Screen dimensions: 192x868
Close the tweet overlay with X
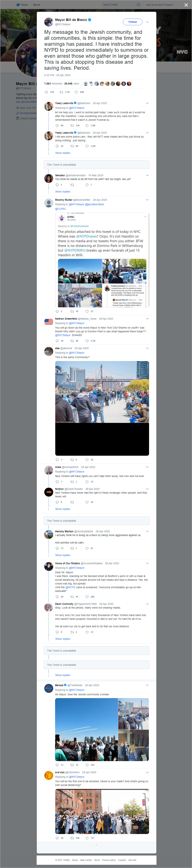coord(186,5)
